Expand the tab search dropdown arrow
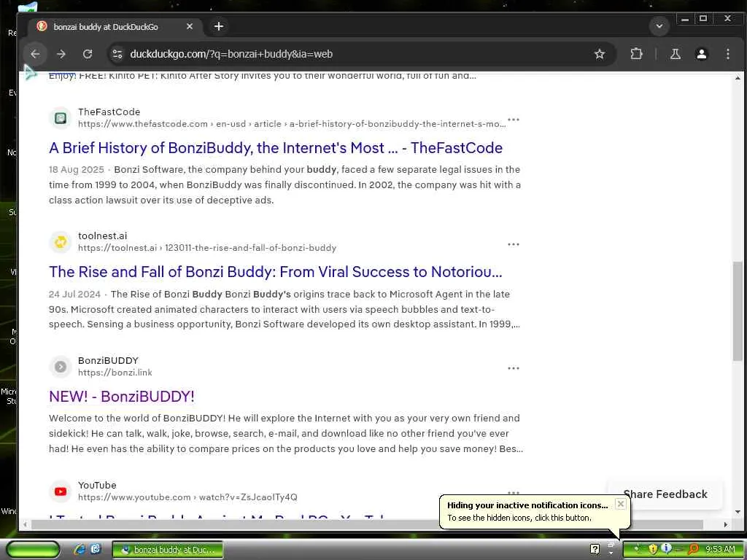Screen dimensions: 747x560 659,26
